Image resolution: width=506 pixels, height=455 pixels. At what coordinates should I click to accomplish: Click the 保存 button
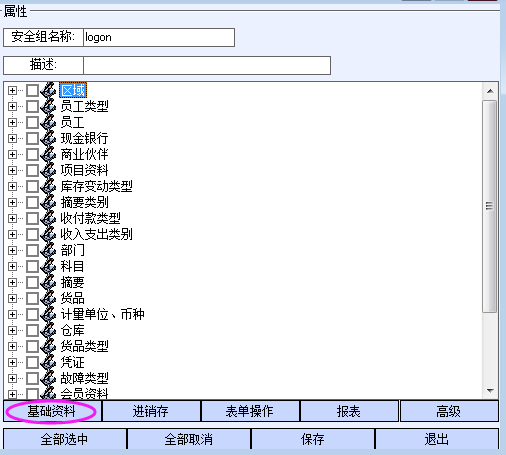pos(313,439)
